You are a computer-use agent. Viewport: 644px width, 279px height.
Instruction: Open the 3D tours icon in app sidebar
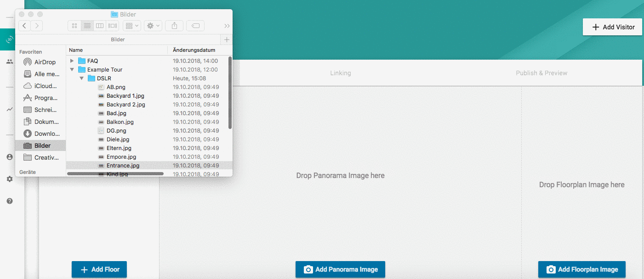(x=9, y=40)
